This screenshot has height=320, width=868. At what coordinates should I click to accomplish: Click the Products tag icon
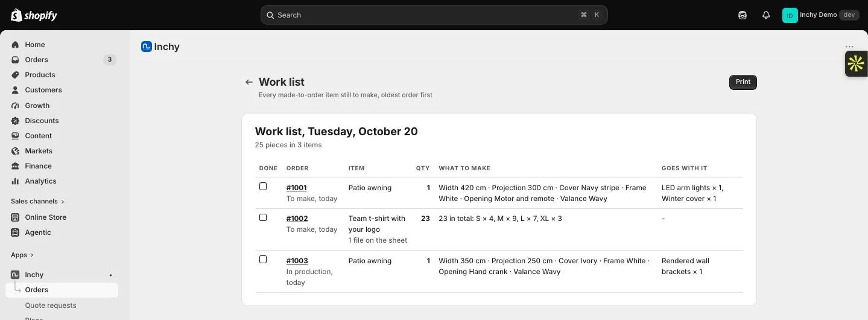[15, 75]
